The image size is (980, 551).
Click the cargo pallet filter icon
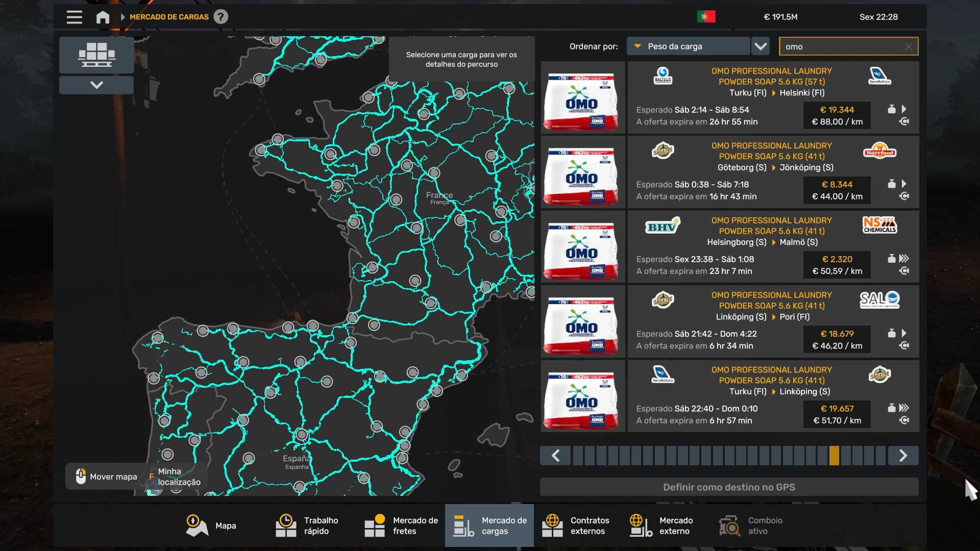[96, 55]
